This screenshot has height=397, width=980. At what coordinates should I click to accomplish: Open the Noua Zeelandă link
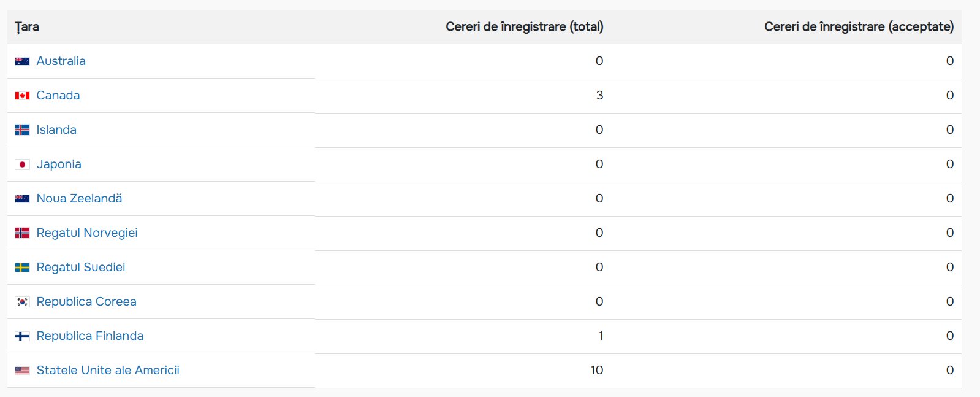pyautogui.click(x=79, y=198)
